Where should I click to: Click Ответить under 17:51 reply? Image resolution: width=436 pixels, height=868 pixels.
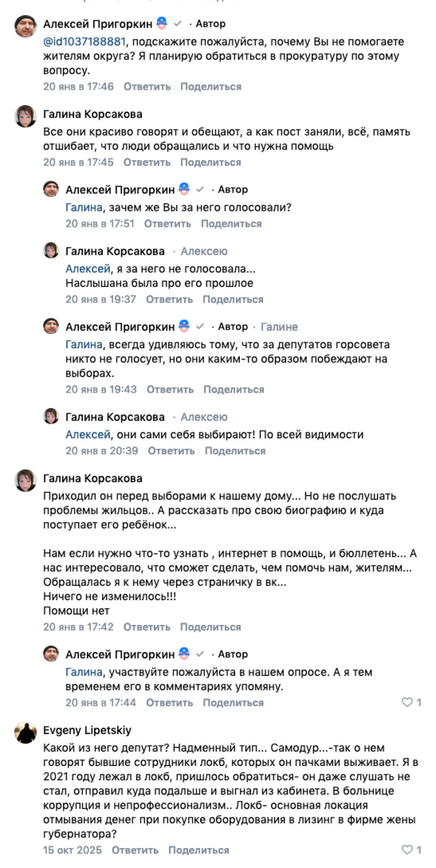(x=167, y=224)
